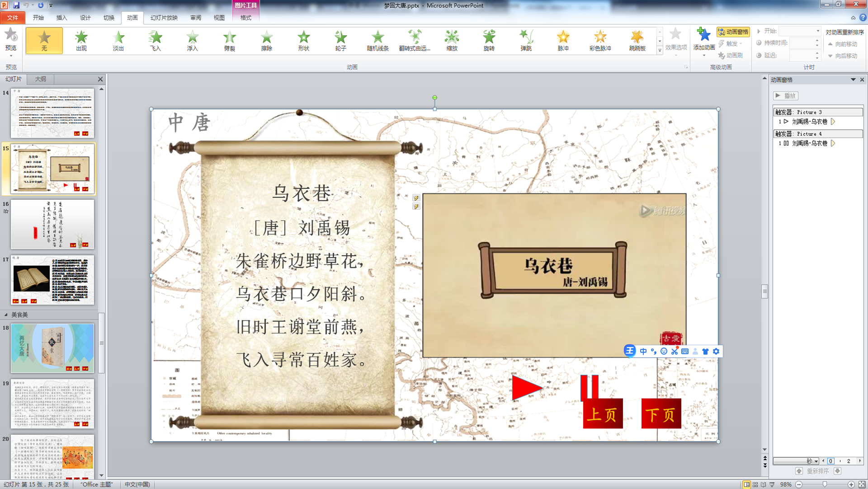Select slide 14 thumbnail
868x489 pixels.
click(52, 113)
